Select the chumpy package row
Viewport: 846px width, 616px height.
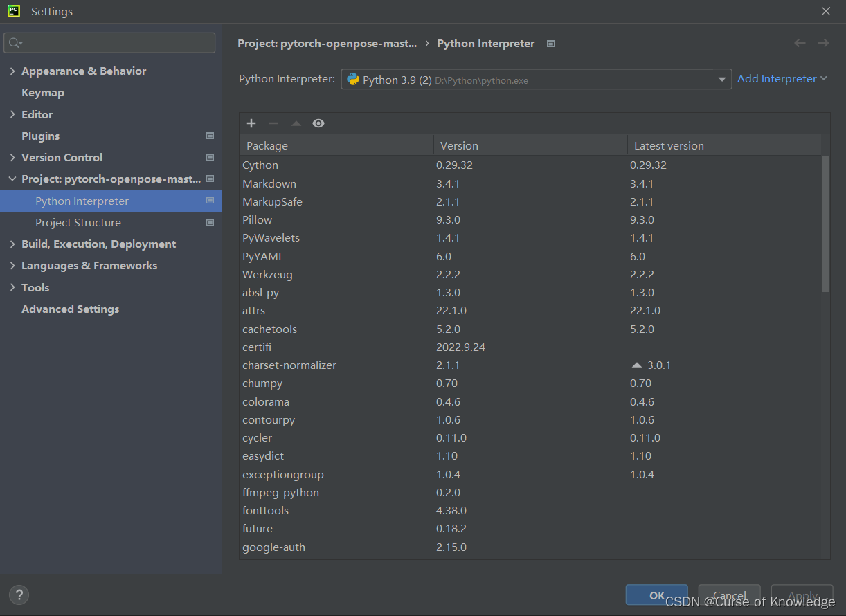[x=530, y=383]
